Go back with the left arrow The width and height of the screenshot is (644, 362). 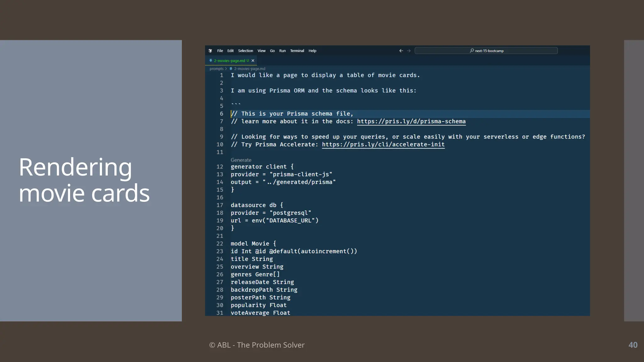coord(401,51)
